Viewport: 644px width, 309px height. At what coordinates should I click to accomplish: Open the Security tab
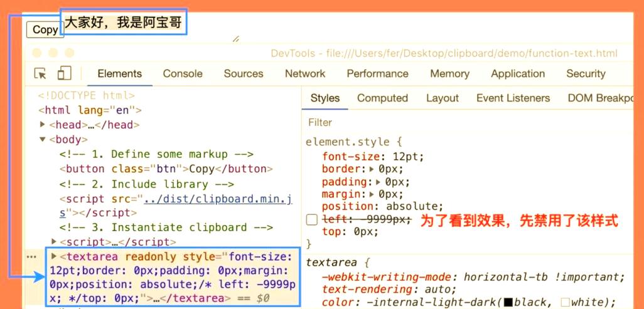coord(586,74)
